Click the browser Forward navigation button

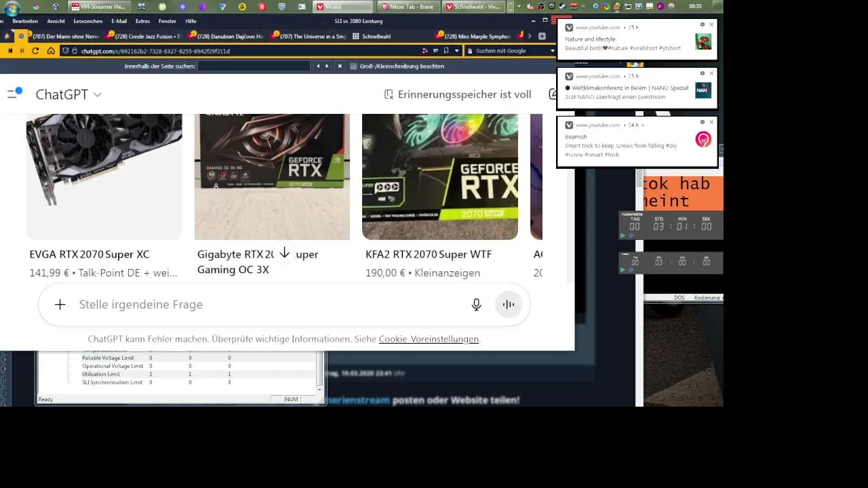coord(22,51)
